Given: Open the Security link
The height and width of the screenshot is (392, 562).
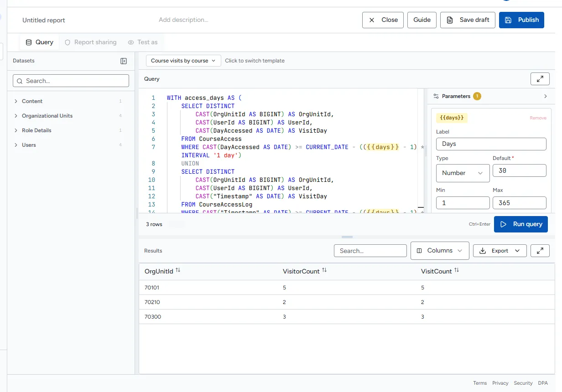Looking at the screenshot, I should click(523, 383).
